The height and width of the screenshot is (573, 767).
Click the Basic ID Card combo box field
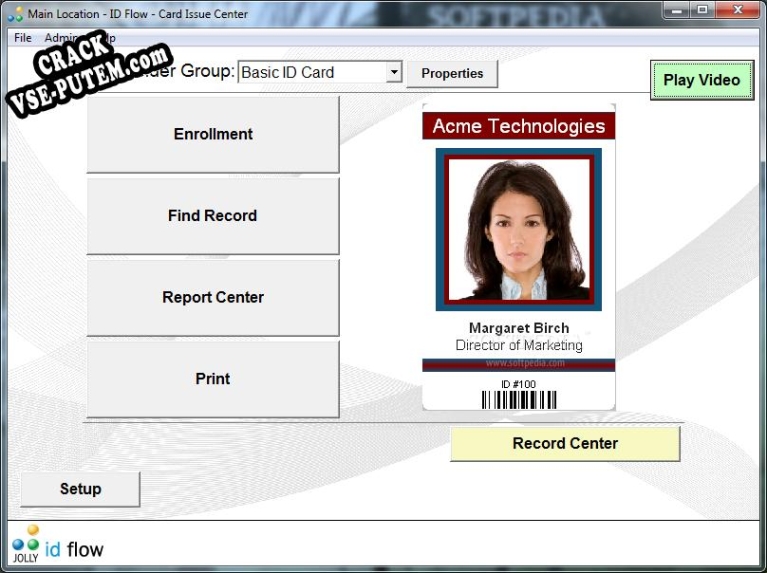310,72
